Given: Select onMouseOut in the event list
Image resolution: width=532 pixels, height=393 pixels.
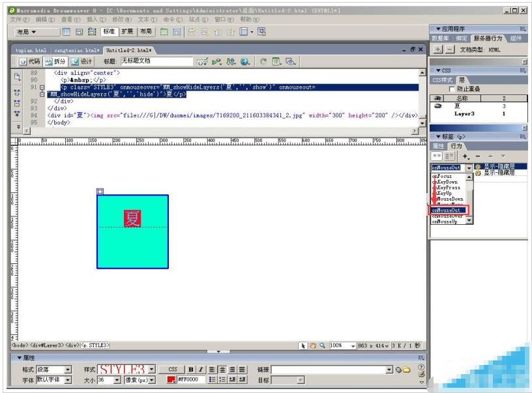Looking at the screenshot, I should point(447,210).
